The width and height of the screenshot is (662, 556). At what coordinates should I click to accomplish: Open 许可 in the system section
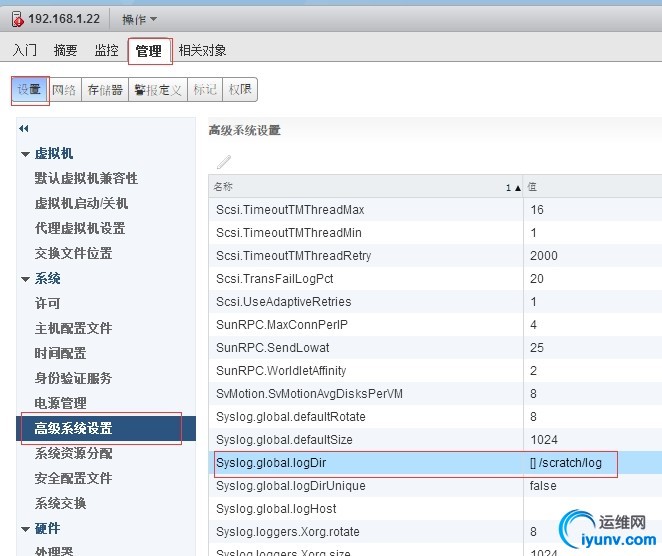tap(47, 303)
